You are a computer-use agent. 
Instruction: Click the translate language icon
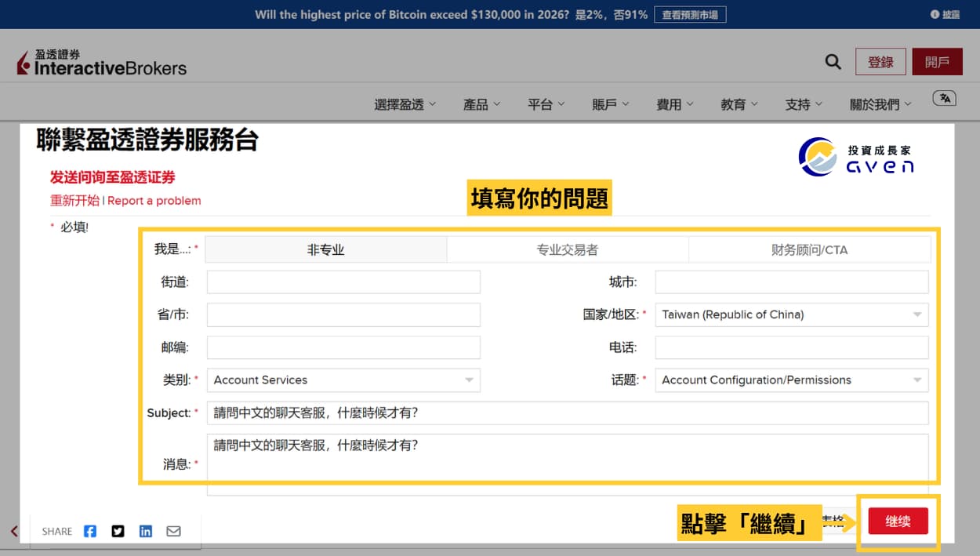tap(944, 98)
